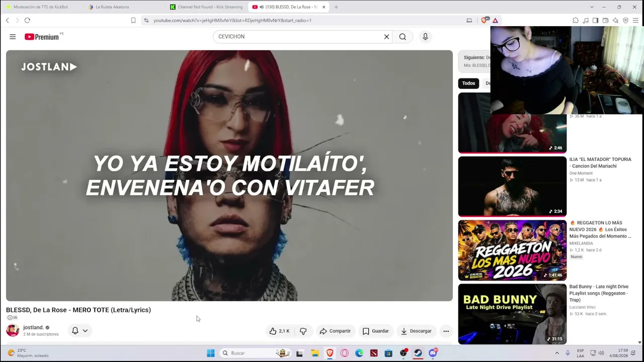Open Brave VPN shield icon
The image size is (644, 362).
[625, 20]
